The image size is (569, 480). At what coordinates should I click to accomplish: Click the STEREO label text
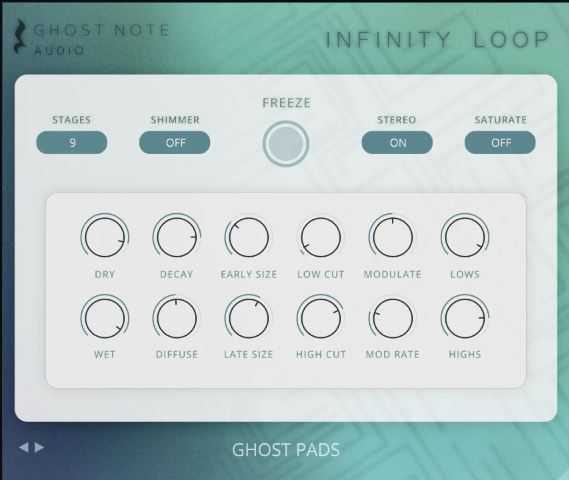(x=397, y=120)
